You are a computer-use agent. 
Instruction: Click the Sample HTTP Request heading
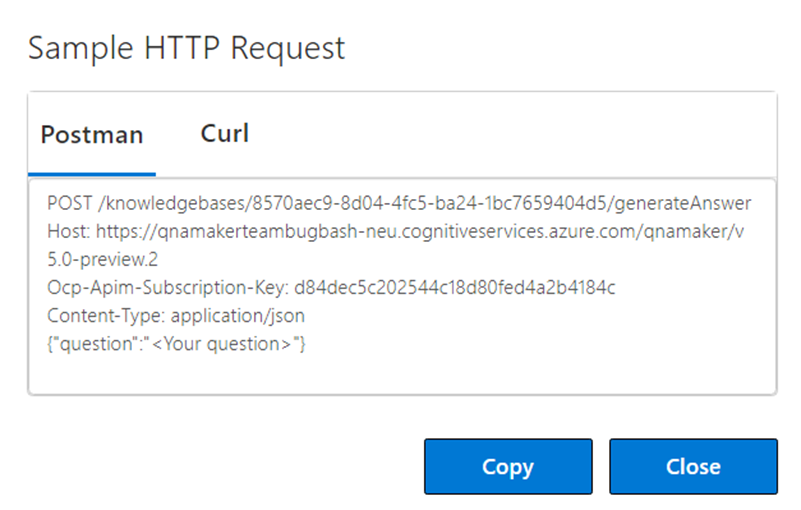pos(186,48)
